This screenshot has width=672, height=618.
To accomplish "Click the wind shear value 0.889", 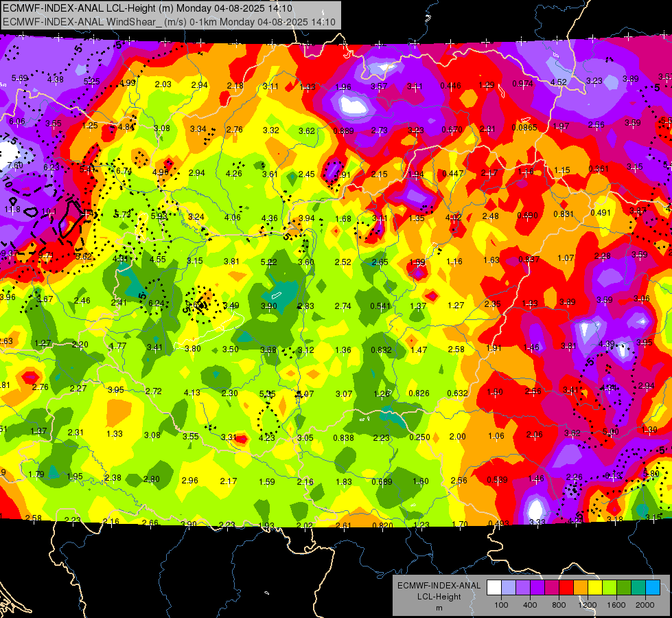I will 343,130.
